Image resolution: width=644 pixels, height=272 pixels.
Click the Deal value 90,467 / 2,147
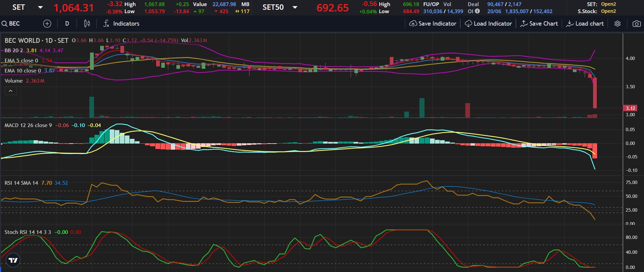(x=504, y=4)
